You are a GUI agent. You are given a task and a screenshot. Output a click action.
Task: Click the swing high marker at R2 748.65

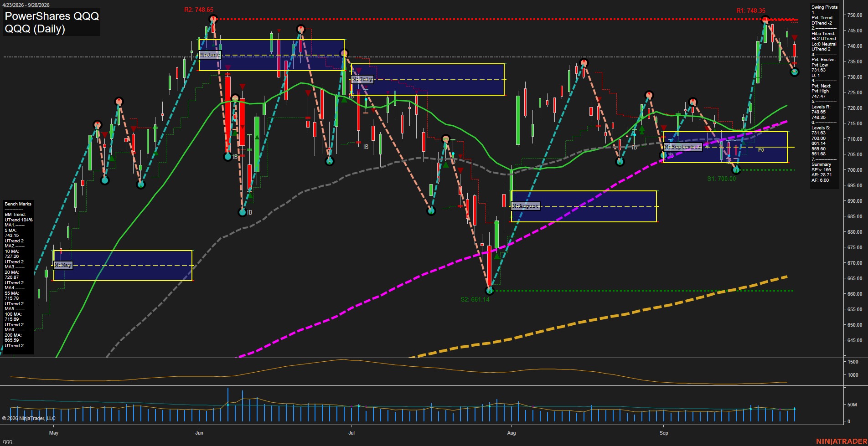213,19
